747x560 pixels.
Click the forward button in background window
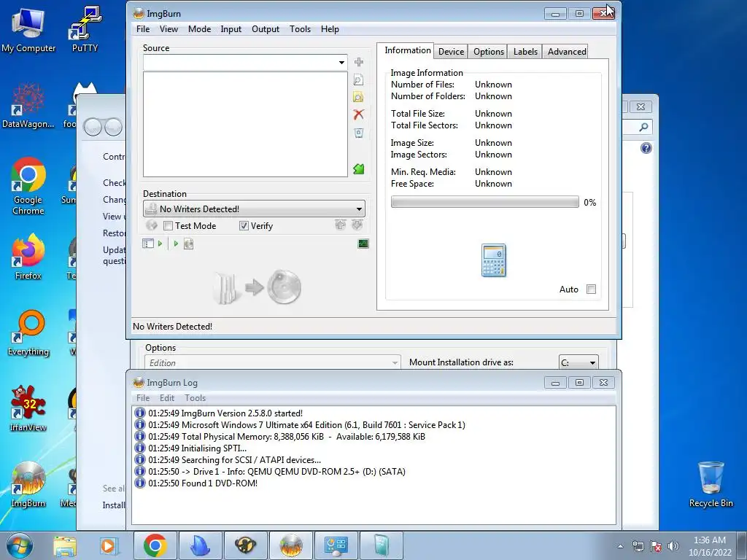coord(113,127)
